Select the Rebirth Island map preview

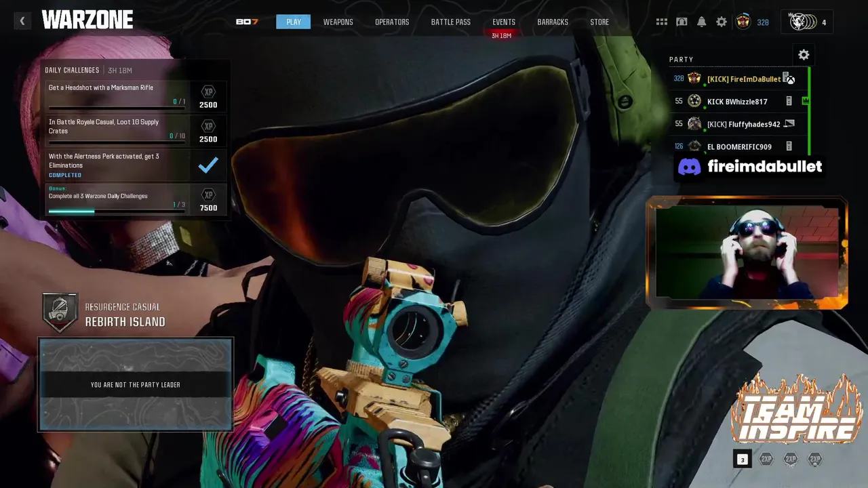136,384
